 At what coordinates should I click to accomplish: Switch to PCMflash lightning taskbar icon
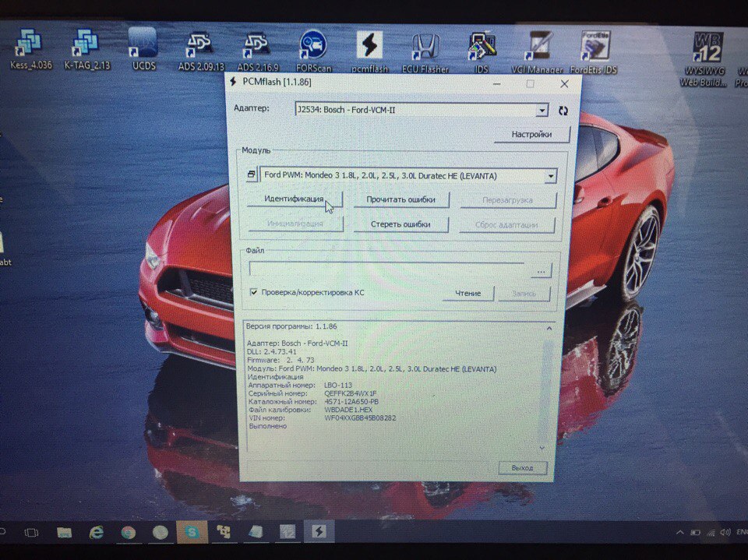pos(319,531)
